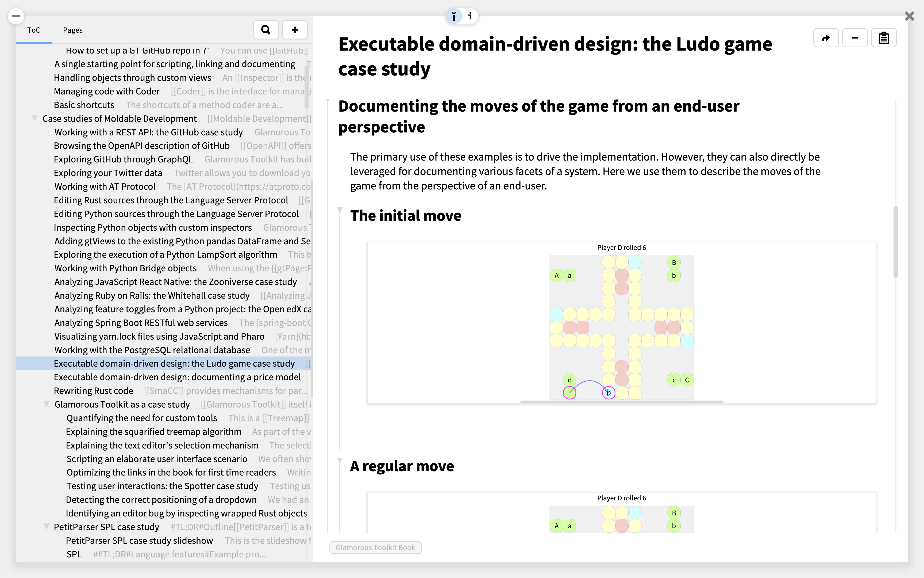Open 'Editing Rust sources through the Language Server Protocol'
The image size is (924, 578).
(x=171, y=200)
